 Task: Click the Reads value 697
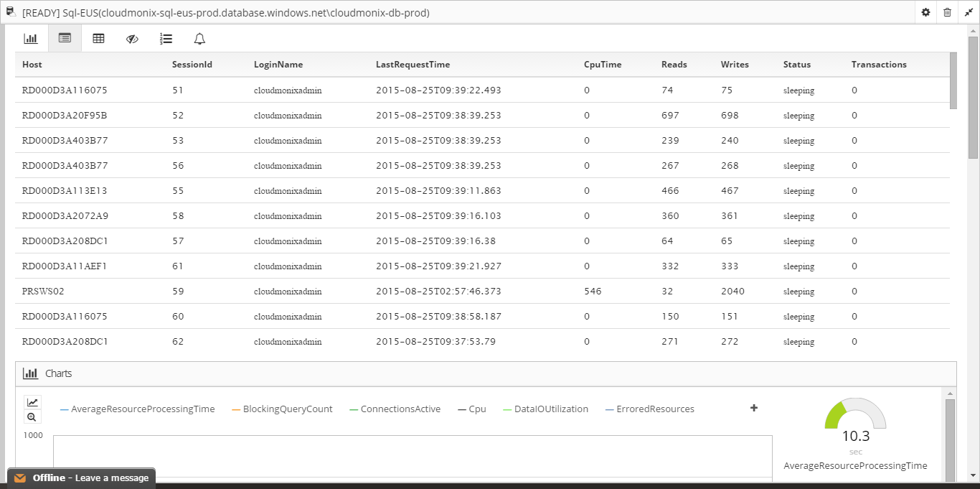[670, 116]
